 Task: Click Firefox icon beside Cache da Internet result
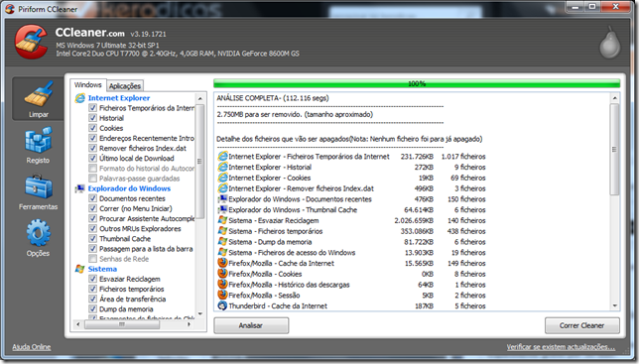(x=222, y=263)
